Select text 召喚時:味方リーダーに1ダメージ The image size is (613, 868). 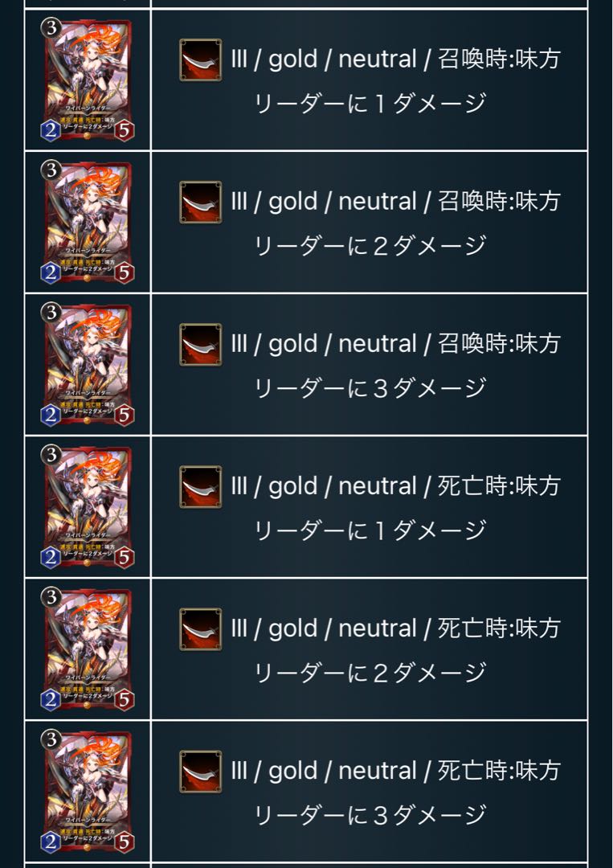(x=408, y=81)
